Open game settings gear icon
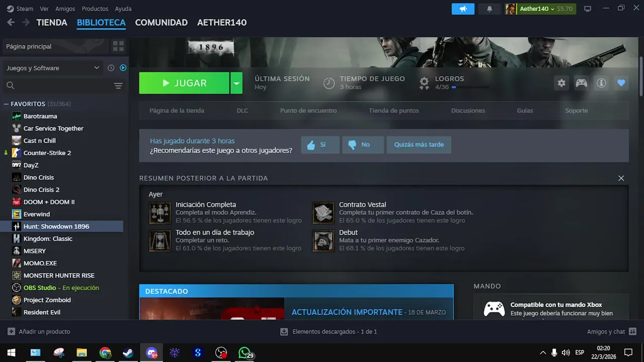 coord(561,83)
